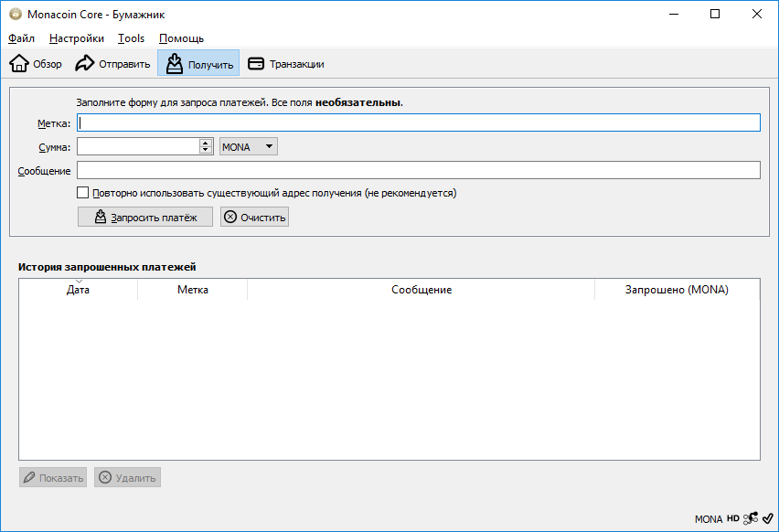Increase the Сумма amount with up arrow
This screenshot has height=532, width=779.
[206, 143]
